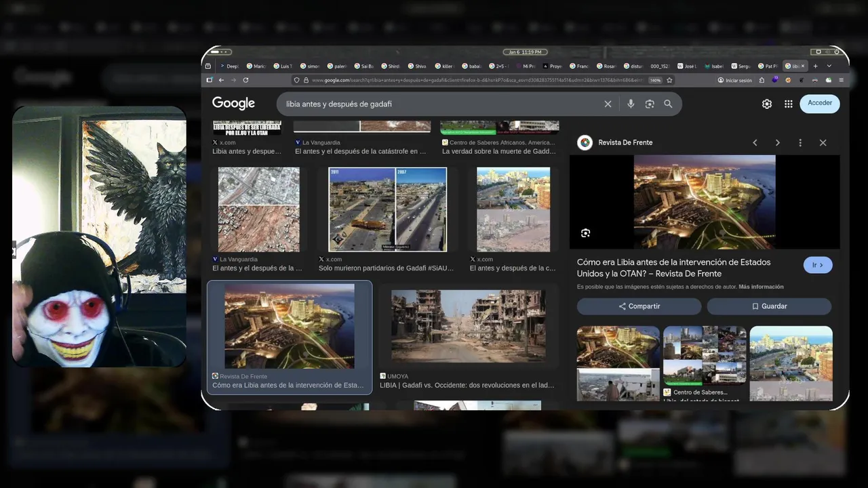Click the Ir button to visit the page

click(818, 265)
